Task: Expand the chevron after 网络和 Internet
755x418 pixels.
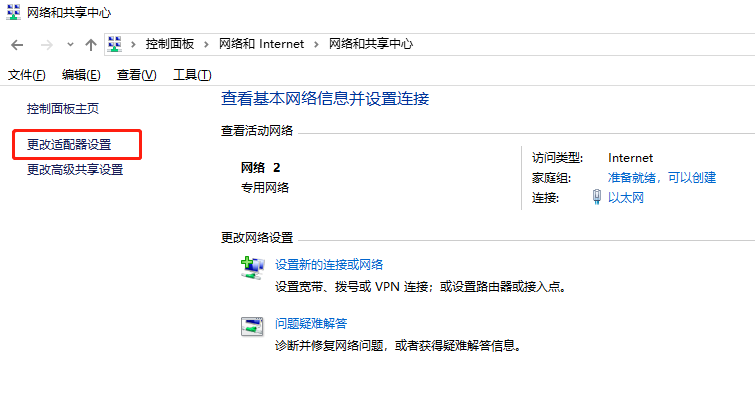Action: [316, 44]
